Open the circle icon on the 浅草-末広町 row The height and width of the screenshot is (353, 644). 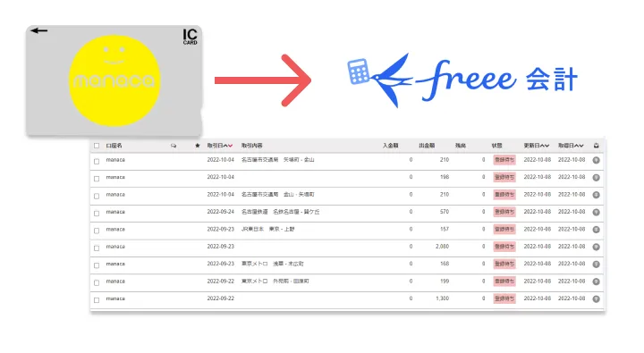click(596, 265)
